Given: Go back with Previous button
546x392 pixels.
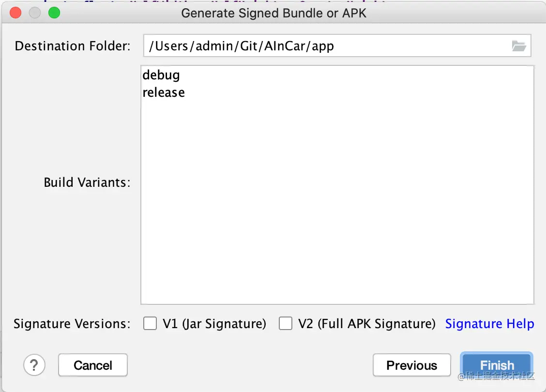Looking at the screenshot, I should [x=411, y=365].
